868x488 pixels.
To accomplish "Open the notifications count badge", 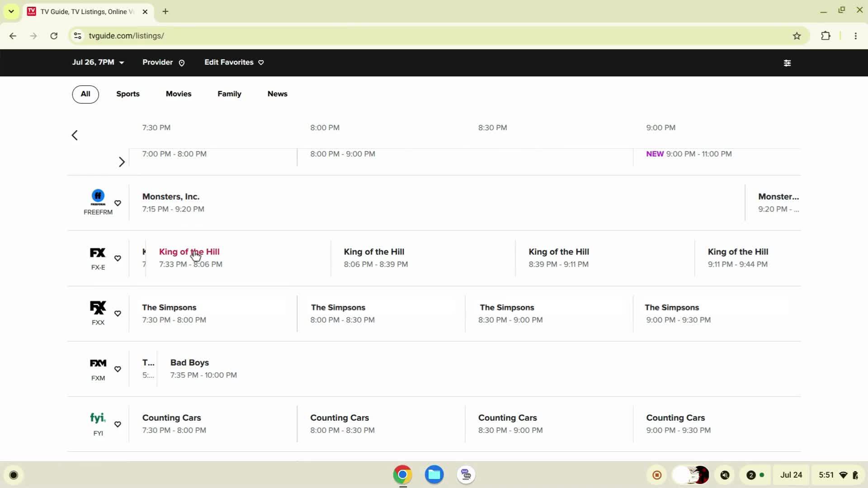I will click(755, 475).
